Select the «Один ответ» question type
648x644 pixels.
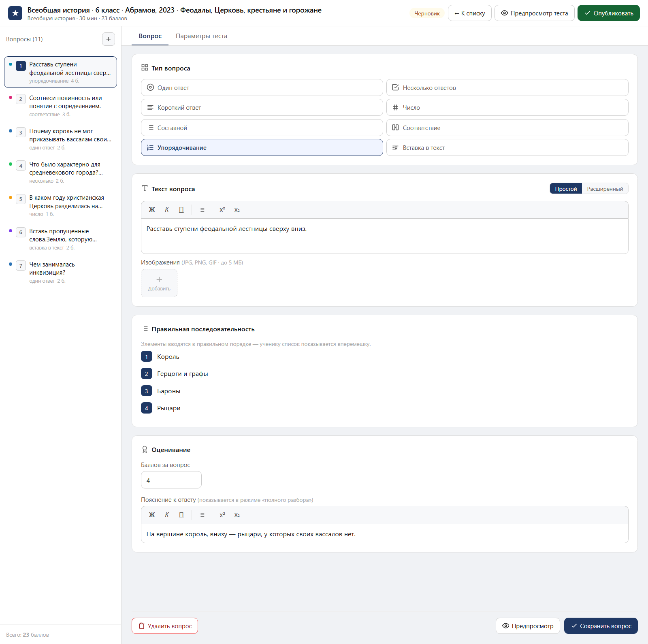262,87
